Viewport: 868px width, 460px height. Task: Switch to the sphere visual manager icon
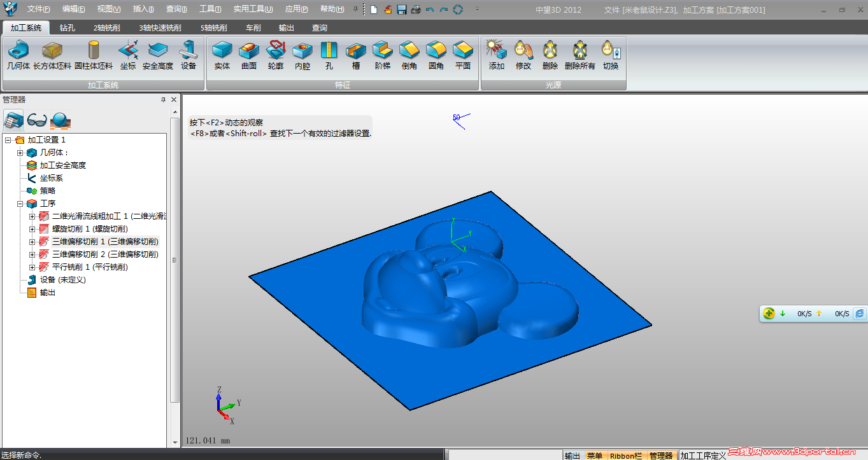click(x=60, y=120)
